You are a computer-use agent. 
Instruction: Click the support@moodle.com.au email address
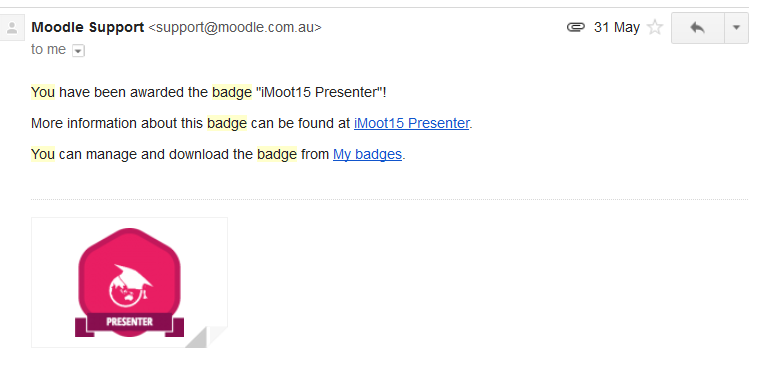pyautogui.click(x=235, y=28)
